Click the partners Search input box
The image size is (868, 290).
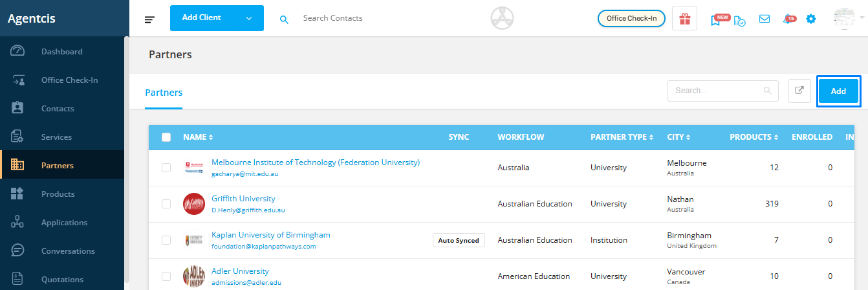tap(722, 91)
